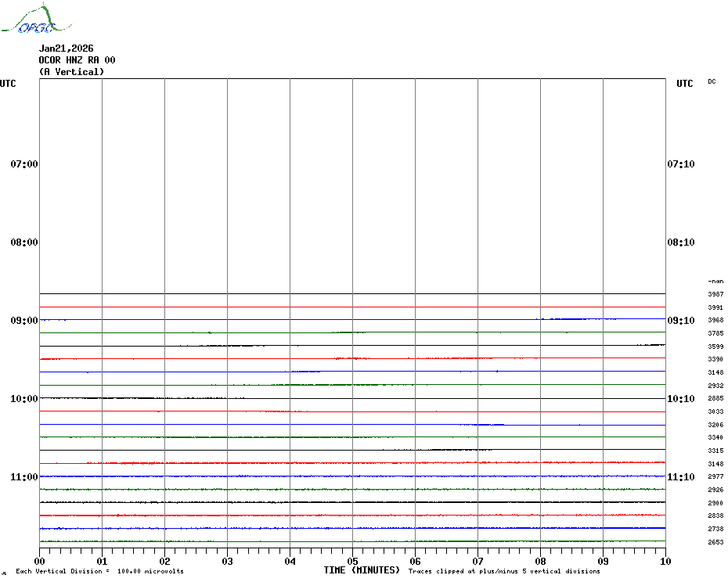Click the Each Vertical Division scale note
The height and width of the screenshot is (582, 728).
[x=99, y=571]
